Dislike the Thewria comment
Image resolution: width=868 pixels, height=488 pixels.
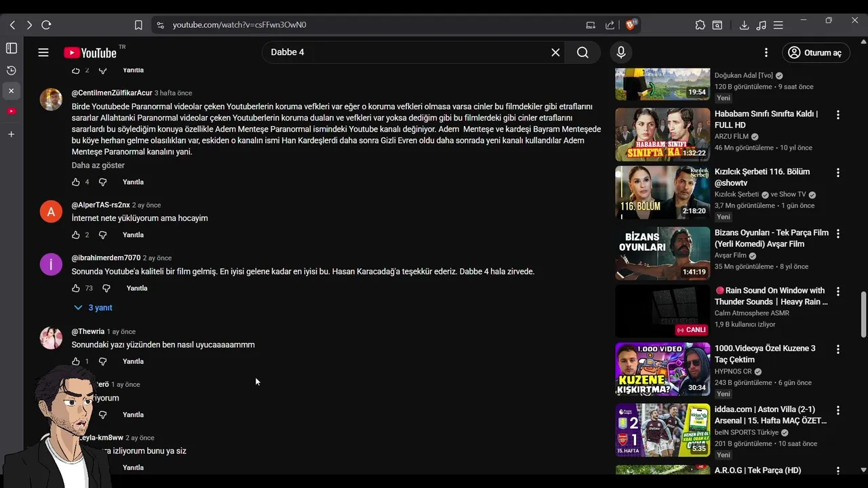coord(103,361)
